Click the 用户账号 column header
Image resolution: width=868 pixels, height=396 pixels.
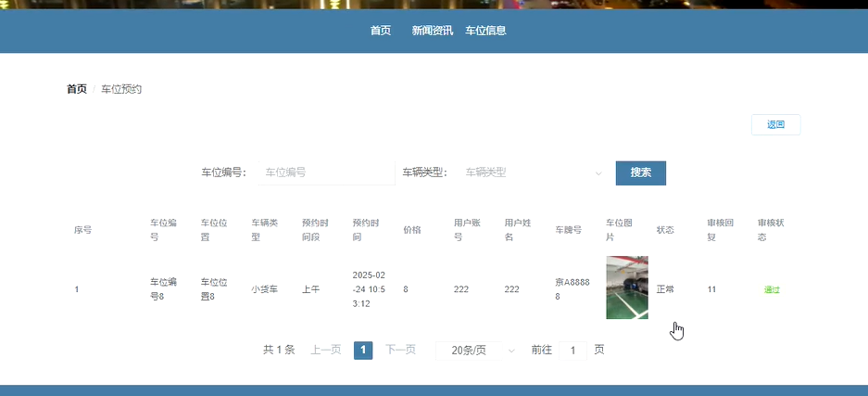[x=468, y=230]
